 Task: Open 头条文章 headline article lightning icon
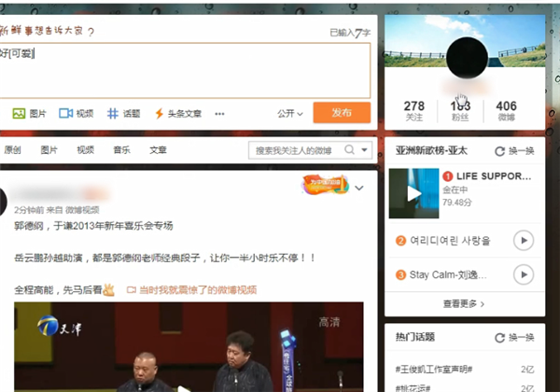pyautogui.click(x=160, y=114)
